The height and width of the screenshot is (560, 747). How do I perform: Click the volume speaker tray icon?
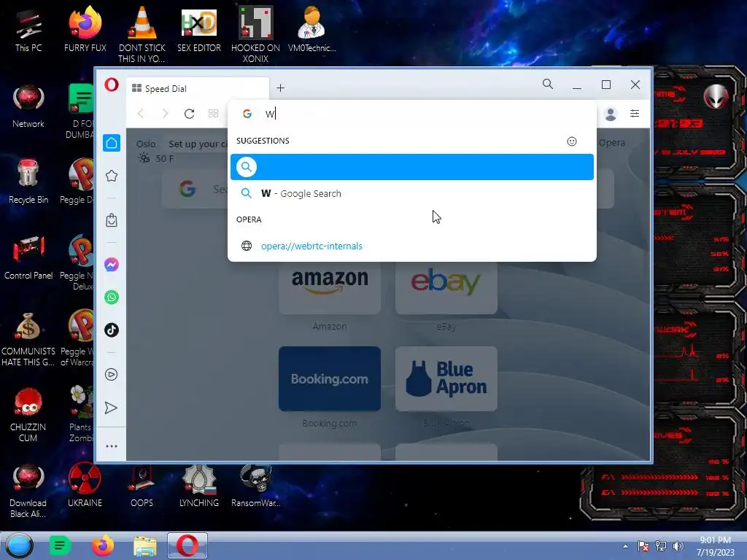(x=678, y=546)
